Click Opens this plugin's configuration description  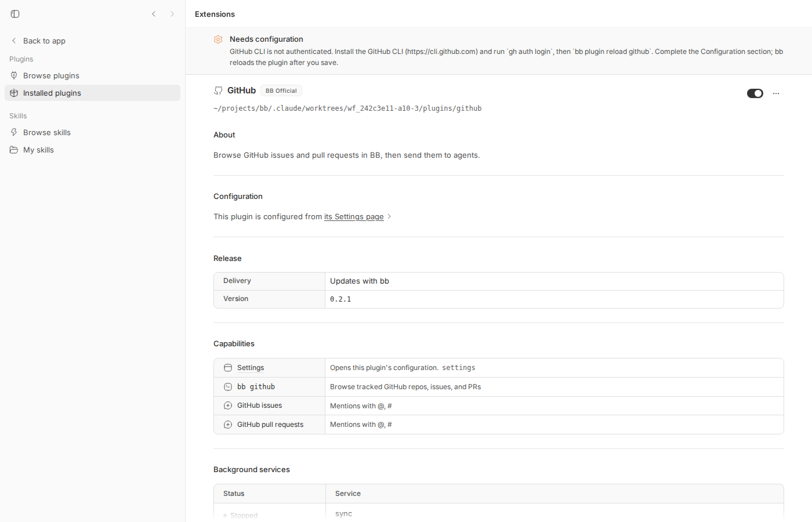(384, 368)
